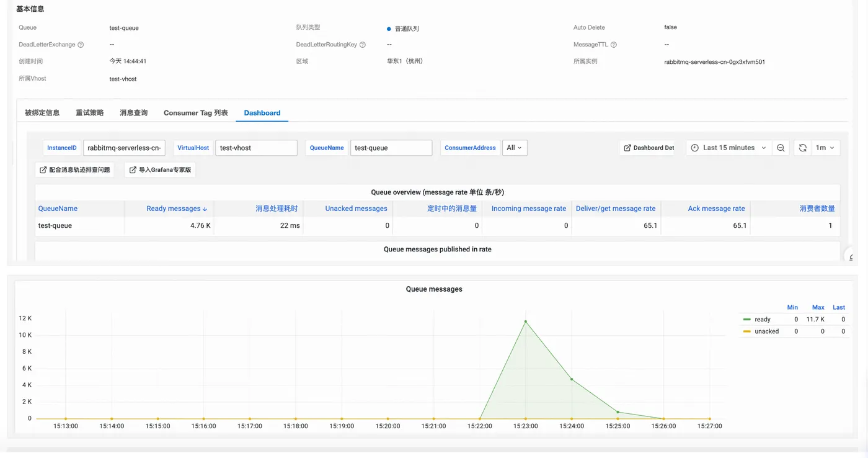
Task: Click the ConsumerAddress label
Action: click(470, 148)
